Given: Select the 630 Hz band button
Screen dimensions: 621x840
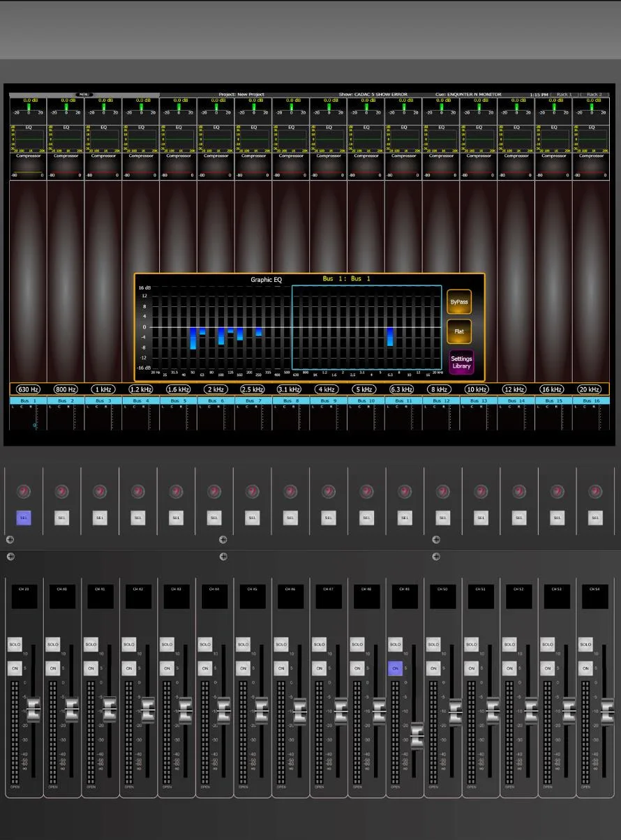Looking at the screenshot, I should [29, 389].
